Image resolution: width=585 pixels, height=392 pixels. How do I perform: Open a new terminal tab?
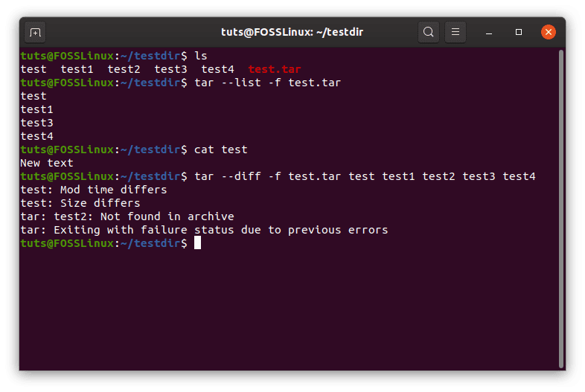(x=35, y=33)
